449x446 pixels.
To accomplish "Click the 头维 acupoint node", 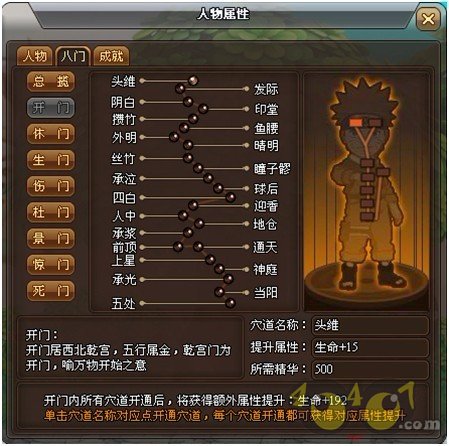I will coord(193,80).
